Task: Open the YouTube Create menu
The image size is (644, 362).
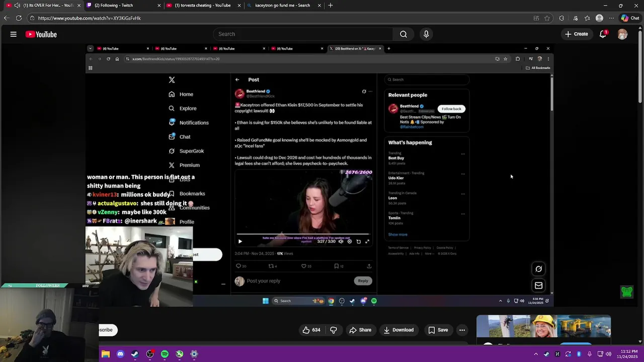Action: [577, 34]
